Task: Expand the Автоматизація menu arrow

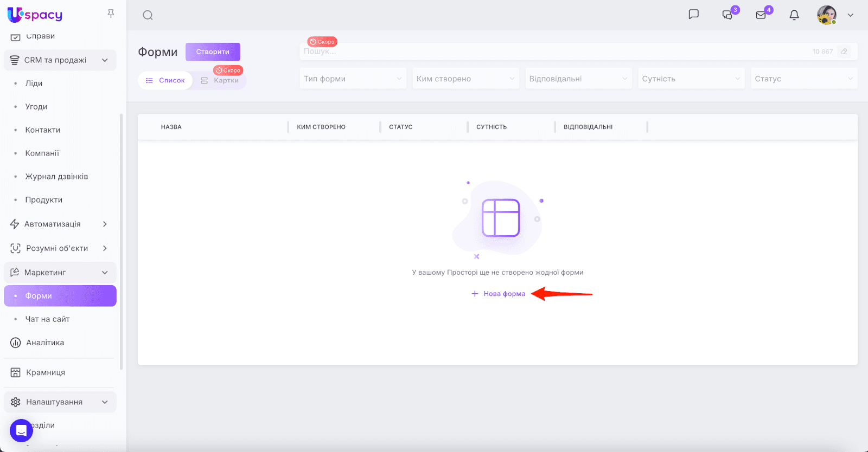Action: point(105,224)
